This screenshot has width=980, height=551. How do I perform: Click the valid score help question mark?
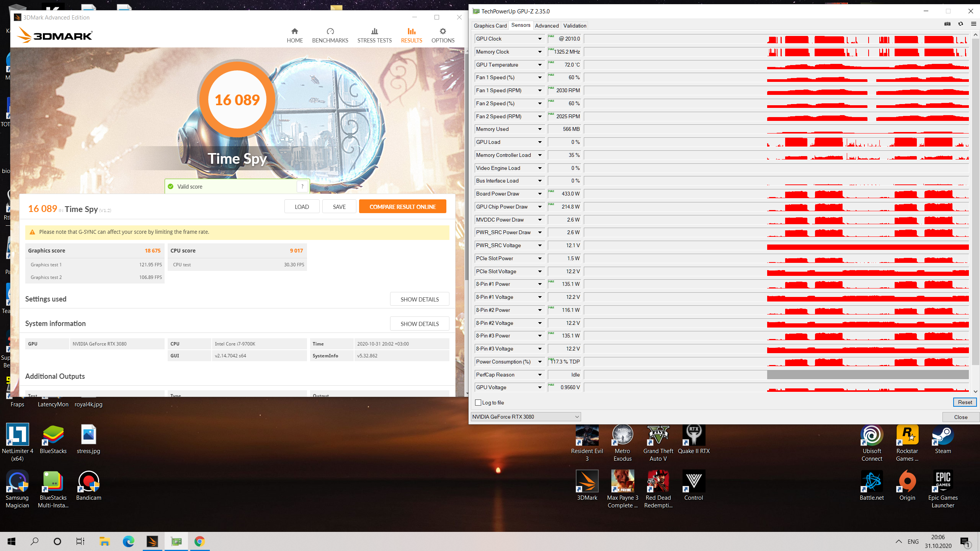[x=302, y=186]
